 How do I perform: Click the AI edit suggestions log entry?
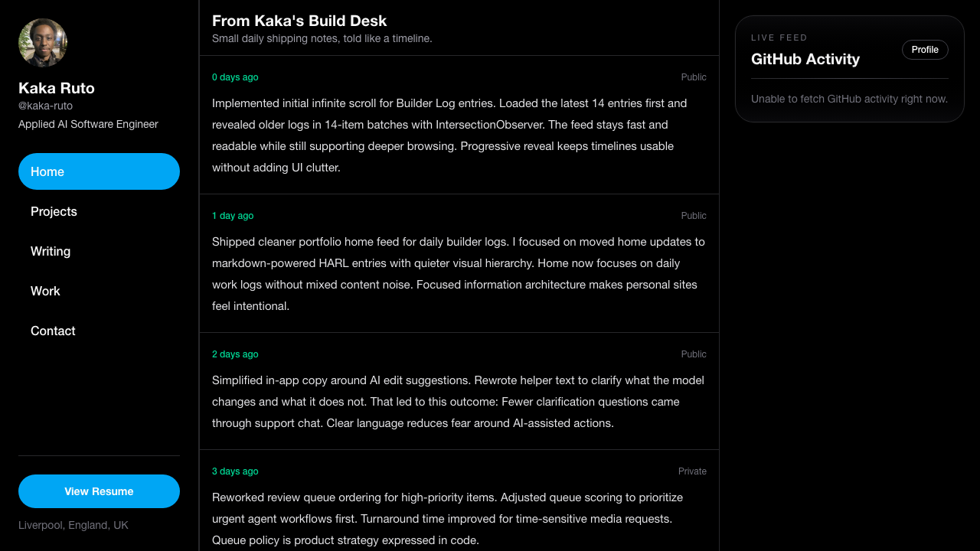click(459, 402)
